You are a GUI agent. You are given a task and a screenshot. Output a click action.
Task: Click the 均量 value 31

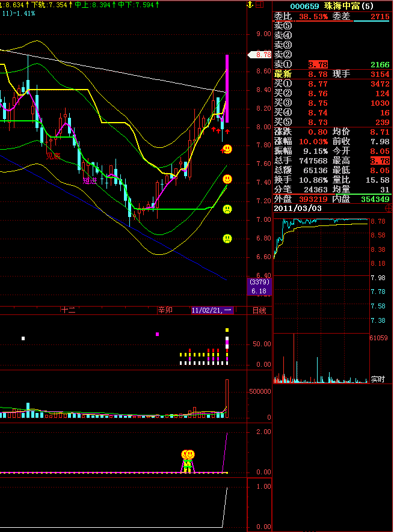tap(384, 190)
